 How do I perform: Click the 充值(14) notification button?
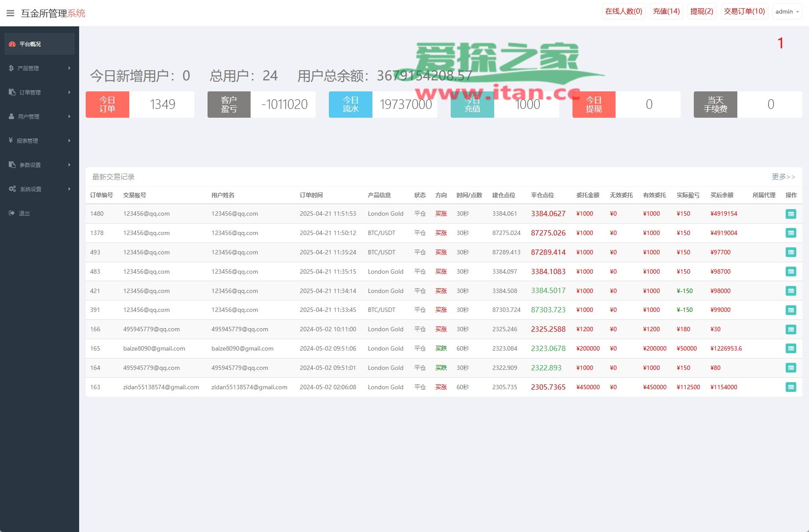666,11
